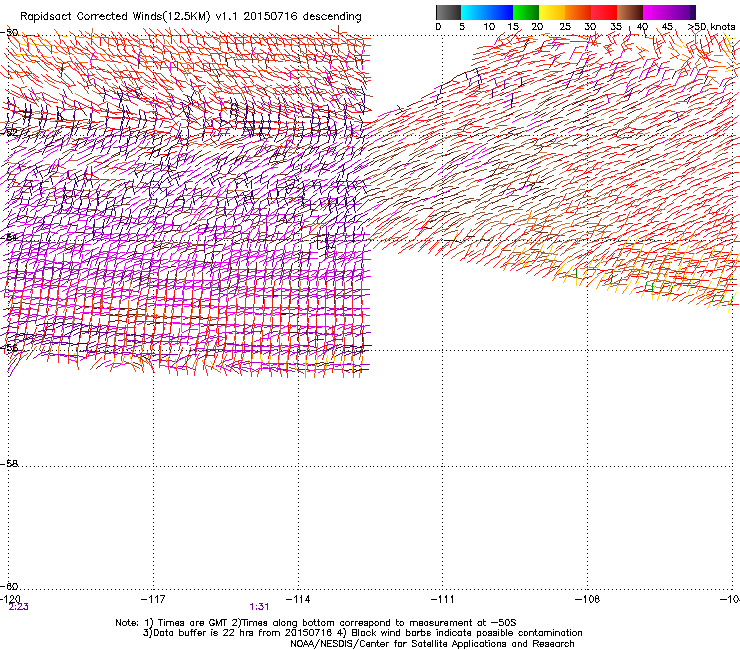
Task: Click the legend label '45'
Action: coord(667,27)
